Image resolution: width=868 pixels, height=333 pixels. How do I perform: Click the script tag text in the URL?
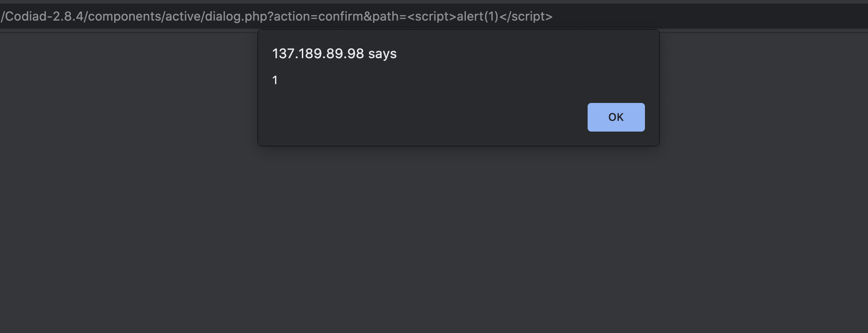432,16
